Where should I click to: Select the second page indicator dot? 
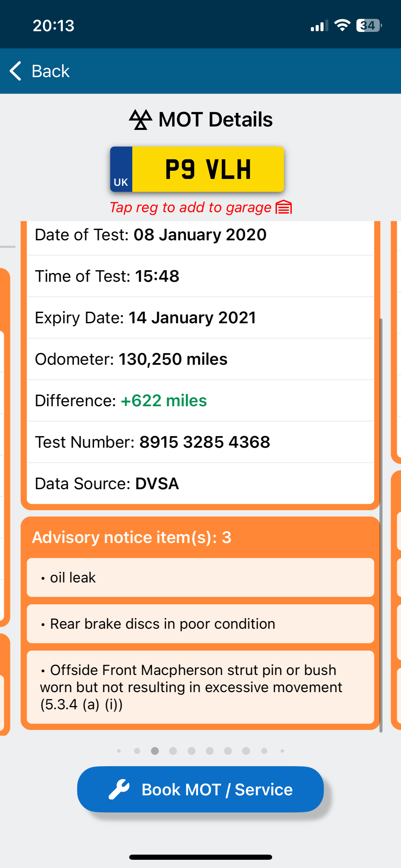pyautogui.click(x=137, y=751)
